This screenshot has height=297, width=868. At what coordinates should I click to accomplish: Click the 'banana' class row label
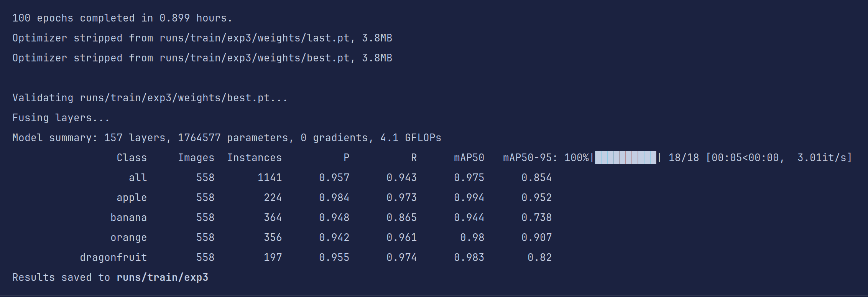tap(128, 218)
